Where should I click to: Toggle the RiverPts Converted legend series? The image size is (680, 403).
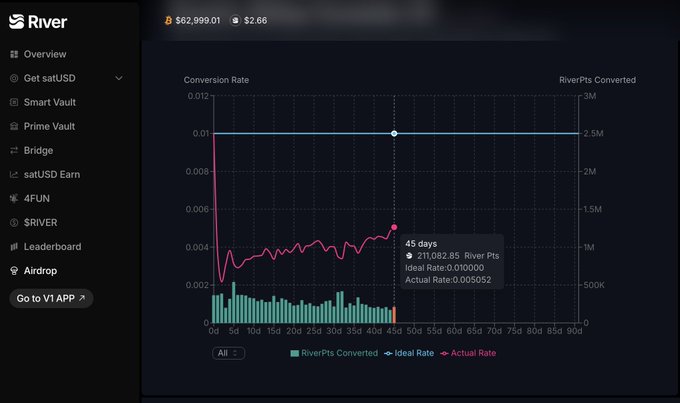click(334, 353)
